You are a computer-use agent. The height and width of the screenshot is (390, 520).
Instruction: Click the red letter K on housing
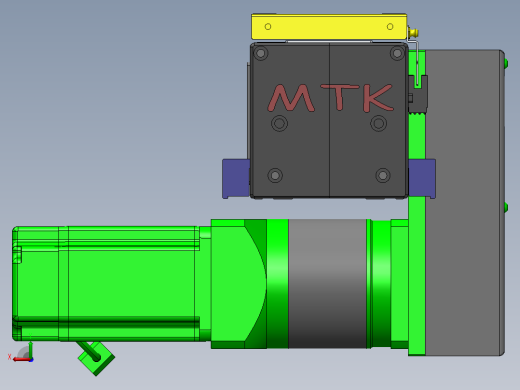coord(378,98)
